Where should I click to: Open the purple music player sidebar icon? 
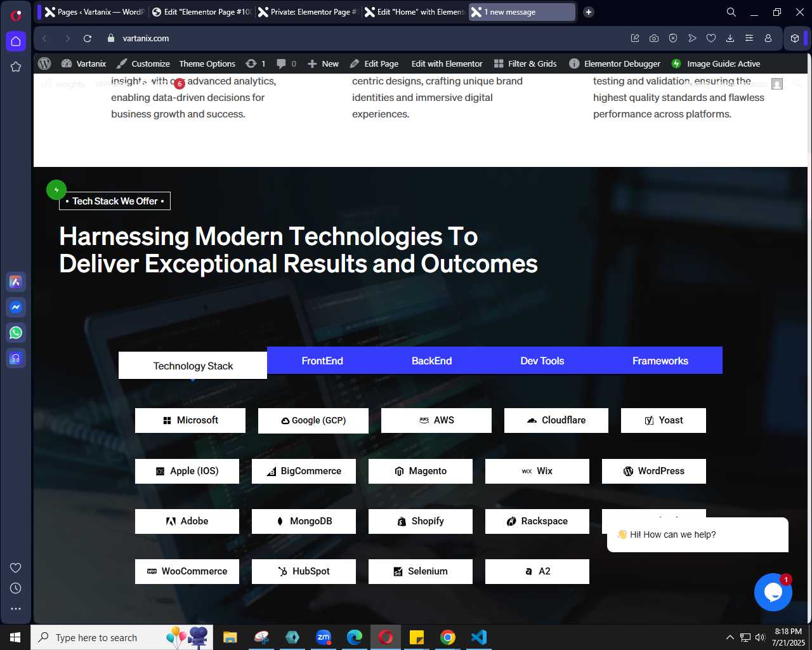(16, 358)
